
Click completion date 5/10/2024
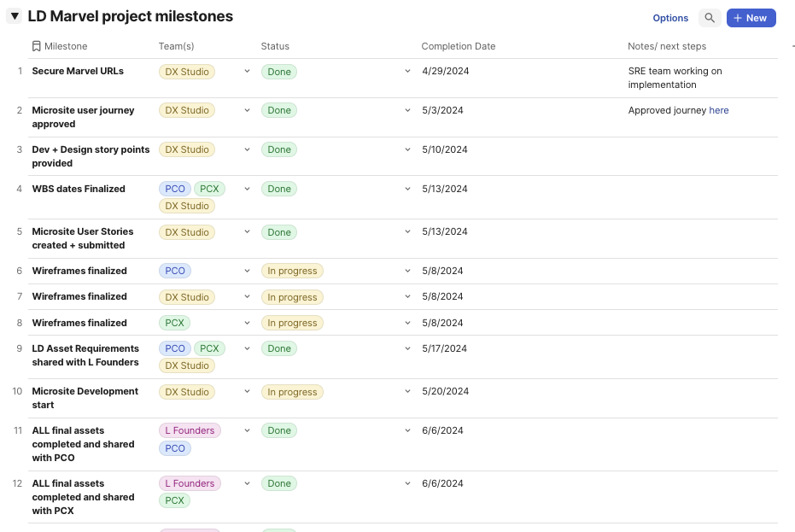point(445,149)
